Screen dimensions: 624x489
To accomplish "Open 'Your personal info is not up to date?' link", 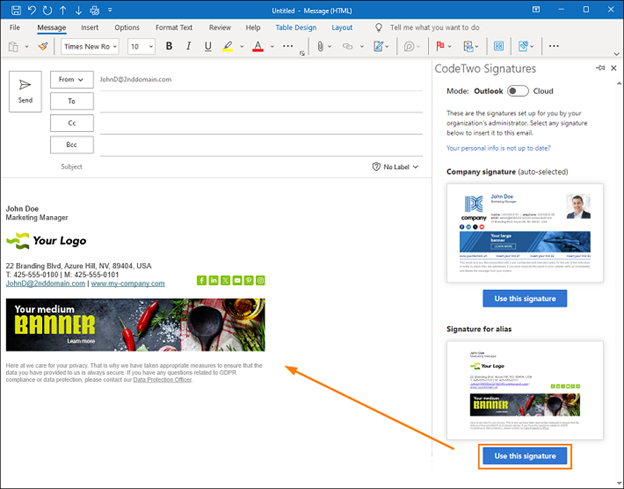I will pos(498,148).
